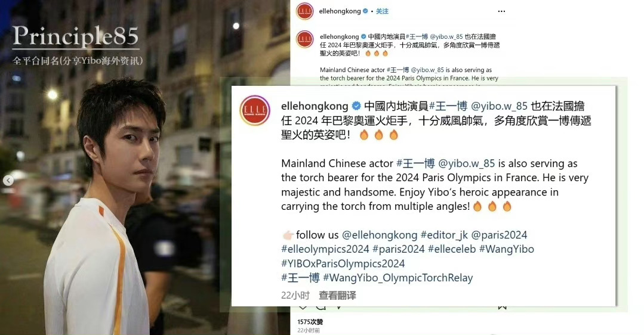Click the verified badge in the enlarged caption

356,106
